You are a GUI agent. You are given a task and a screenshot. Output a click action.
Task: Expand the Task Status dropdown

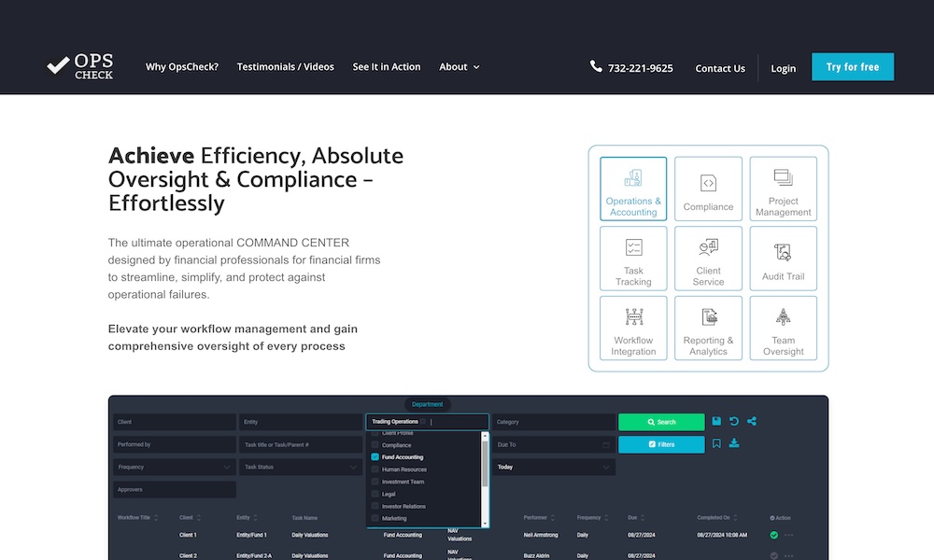click(x=300, y=467)
